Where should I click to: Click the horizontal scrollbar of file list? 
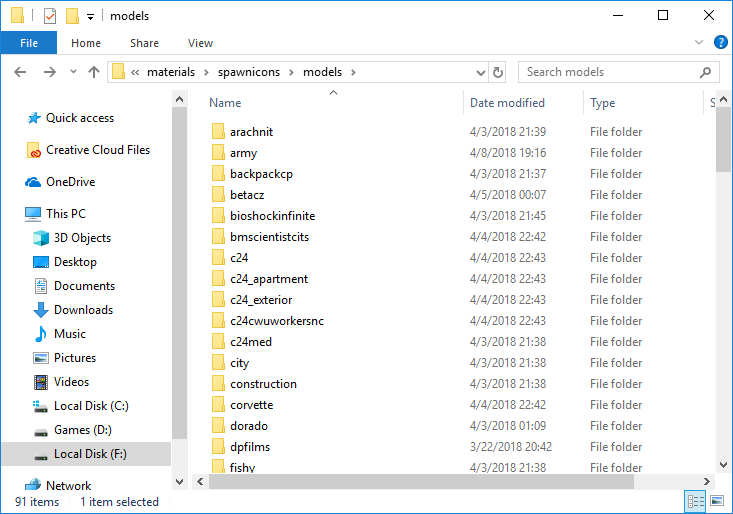point(421,481)
